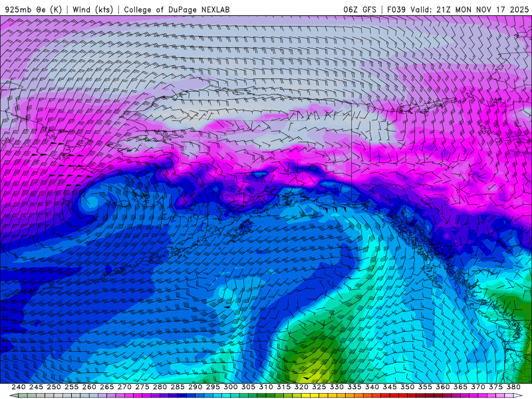Click the 310 legend value
The width and height of the screenshot is (532, 399).
[265, 387]
